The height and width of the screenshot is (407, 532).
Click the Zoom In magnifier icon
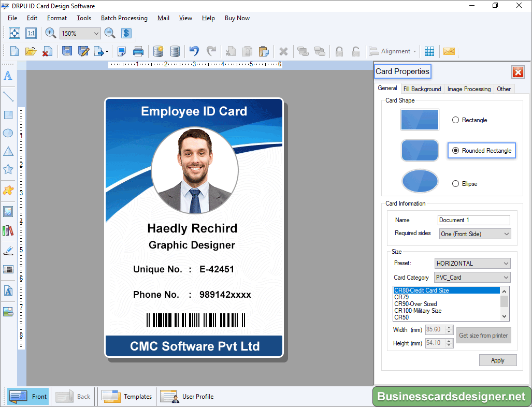[51, 33]
